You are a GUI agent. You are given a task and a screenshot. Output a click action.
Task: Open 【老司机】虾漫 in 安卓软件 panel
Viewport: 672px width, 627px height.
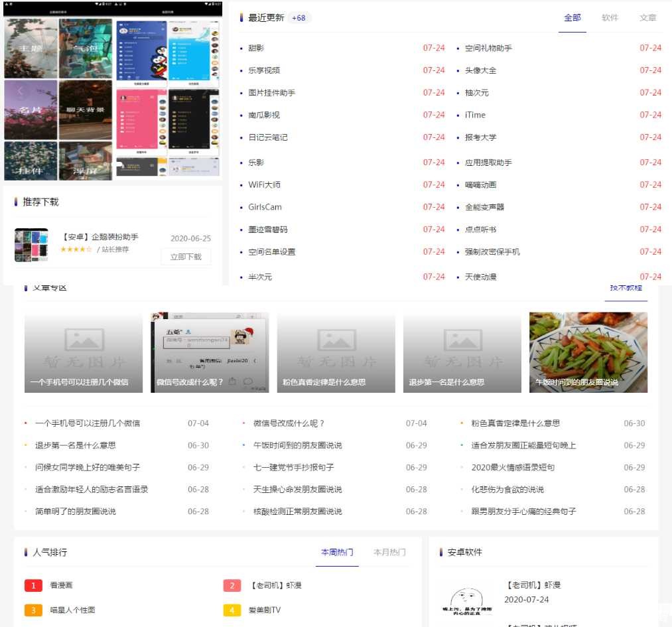[x=532, y=585]
